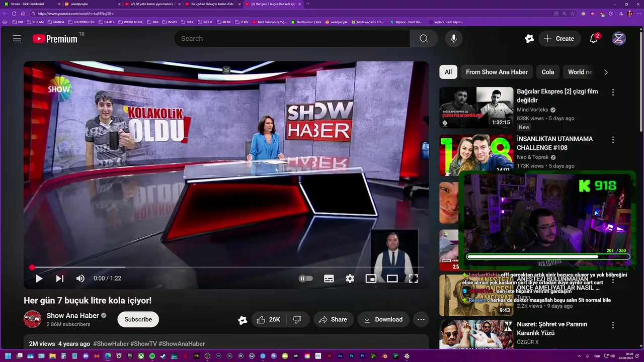This screenshot has width=644, height=362.
Task: Click the browser address bar
Action: pyautogui.click(x=292, y=14)
